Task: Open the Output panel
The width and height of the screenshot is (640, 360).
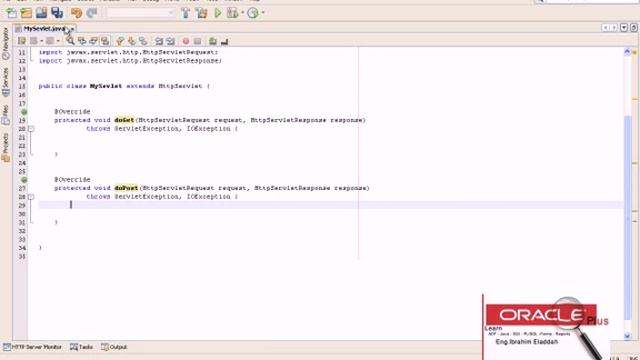Action: [114, 347]
